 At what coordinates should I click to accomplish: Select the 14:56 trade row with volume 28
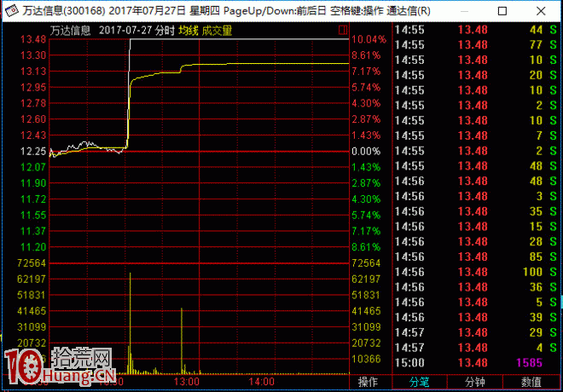click(x=476, y=241)
